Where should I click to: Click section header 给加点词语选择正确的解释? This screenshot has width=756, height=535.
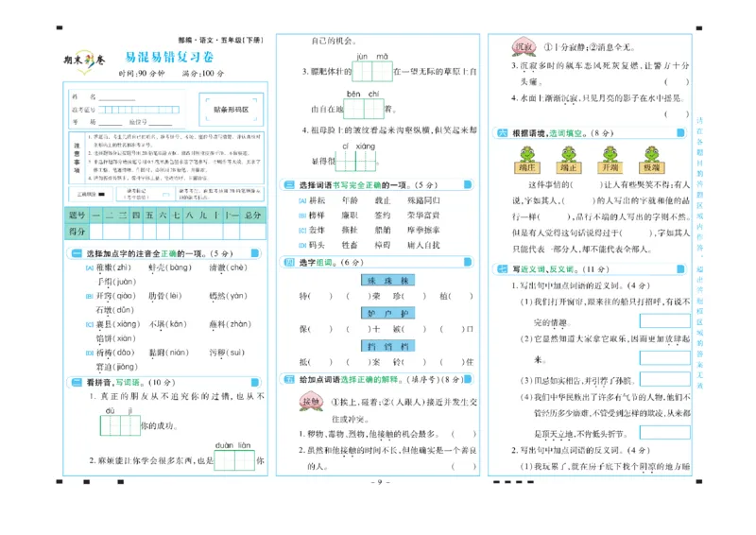click(x=377, y=380)
